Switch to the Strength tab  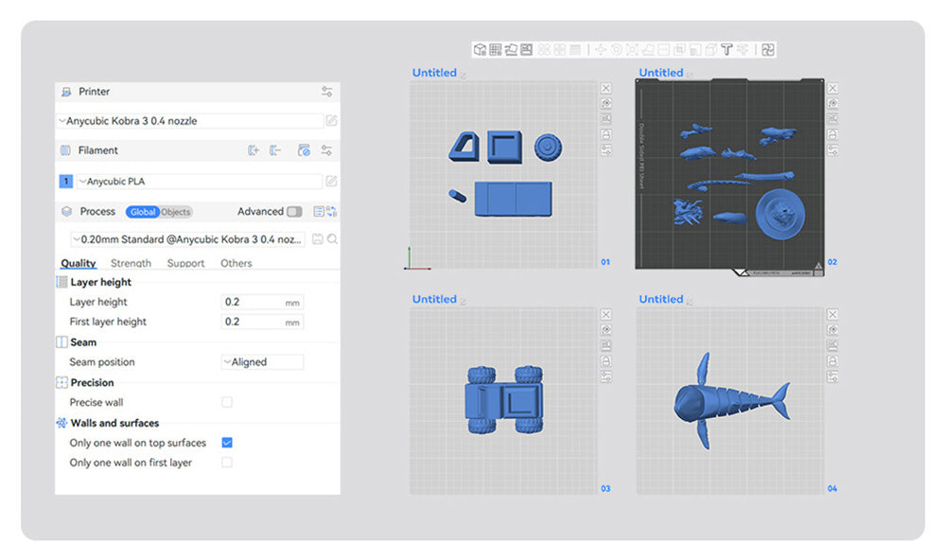tap(131, 264)
